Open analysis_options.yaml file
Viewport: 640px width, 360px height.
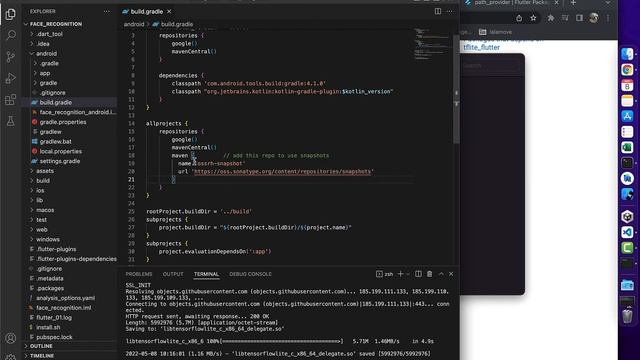tap(65, 298)
